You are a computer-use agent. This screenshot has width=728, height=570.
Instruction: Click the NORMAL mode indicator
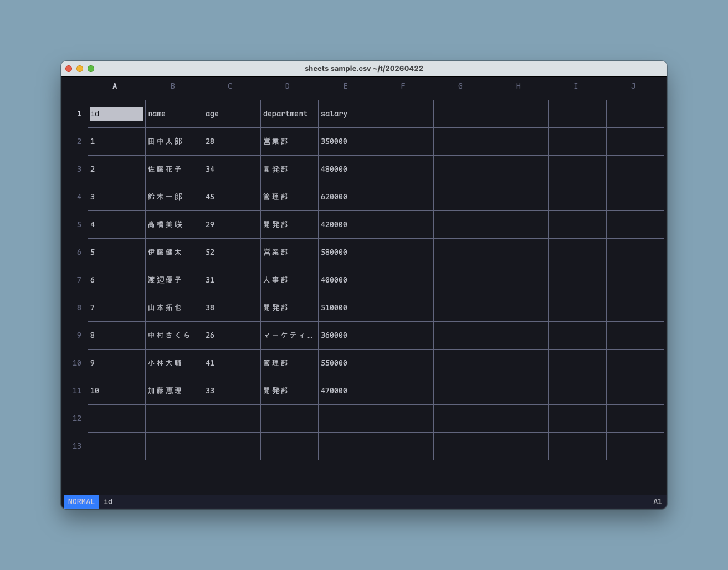81,501
